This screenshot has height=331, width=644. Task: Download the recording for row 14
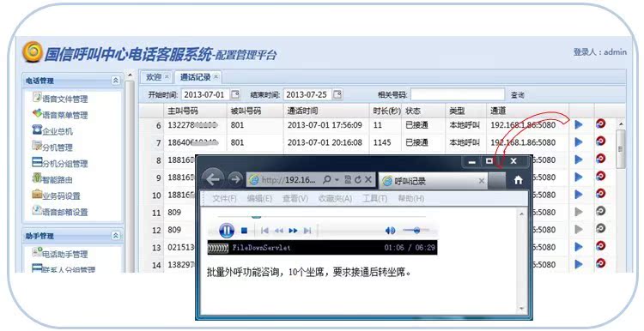click(x=600, y=263)
